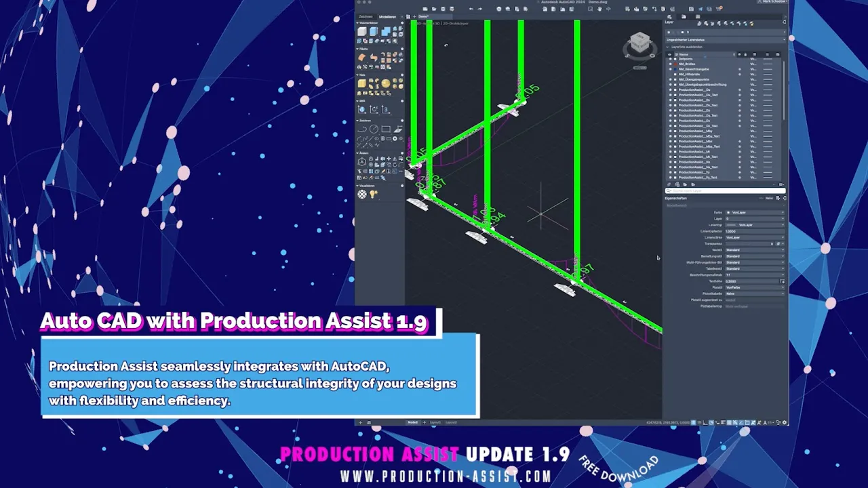Toggle visibility of layer ProductionAssist__Mby

pos(670,131)
